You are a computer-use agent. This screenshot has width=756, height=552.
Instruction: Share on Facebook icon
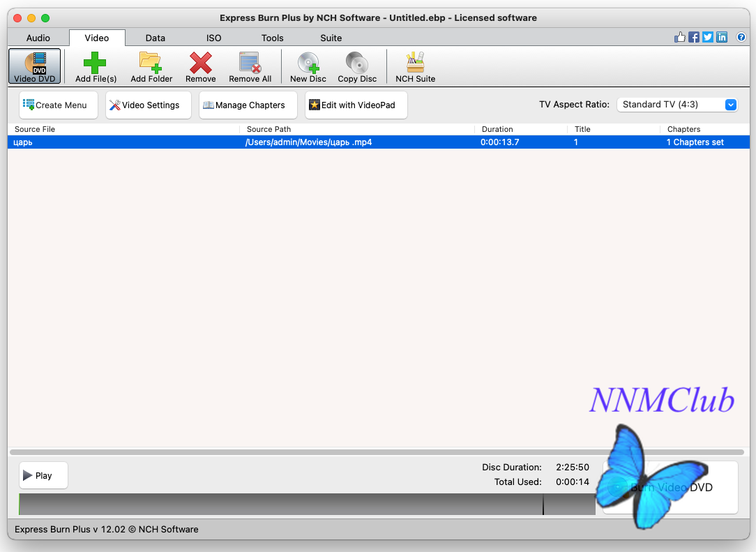point(694,37)
